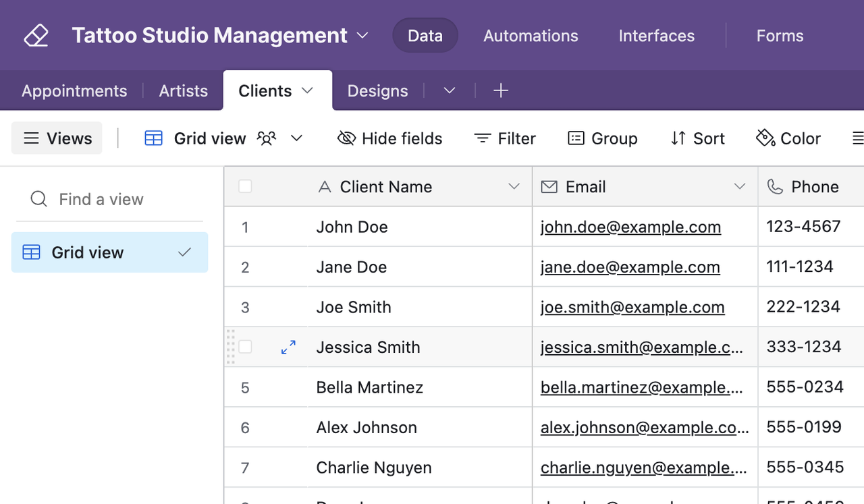Open the alex.johnson email link
This screenshot has width=864, height=504.
(x=645, y=428)
